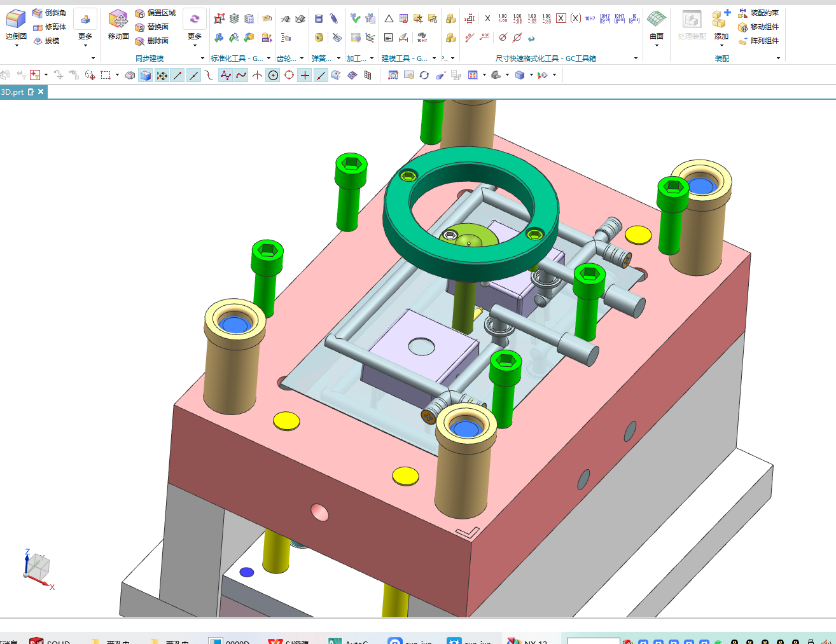Open the SOLID app in the taskbar
Viewport: 836px width, 644px height.
50,640
